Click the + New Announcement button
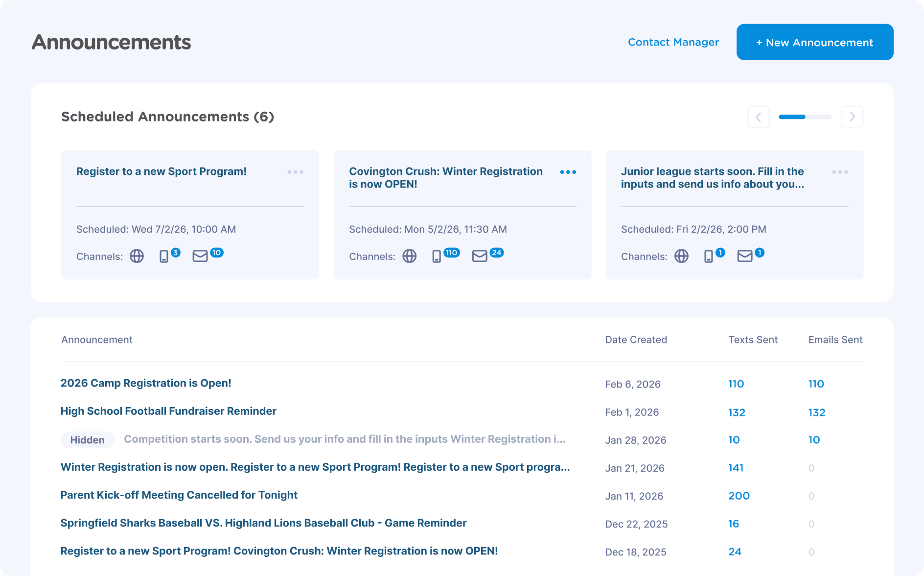Viewport: 924px width, 576px height. click(815, 42)
